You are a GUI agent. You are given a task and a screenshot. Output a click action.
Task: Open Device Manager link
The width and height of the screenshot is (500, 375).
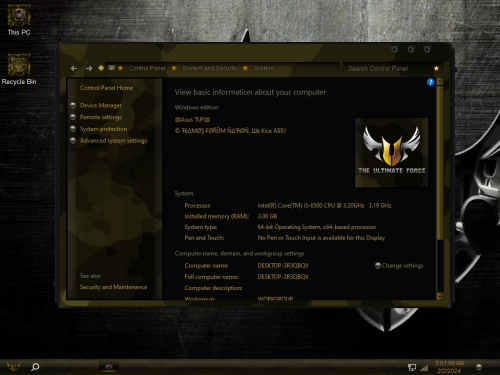[x=101, y=105]
